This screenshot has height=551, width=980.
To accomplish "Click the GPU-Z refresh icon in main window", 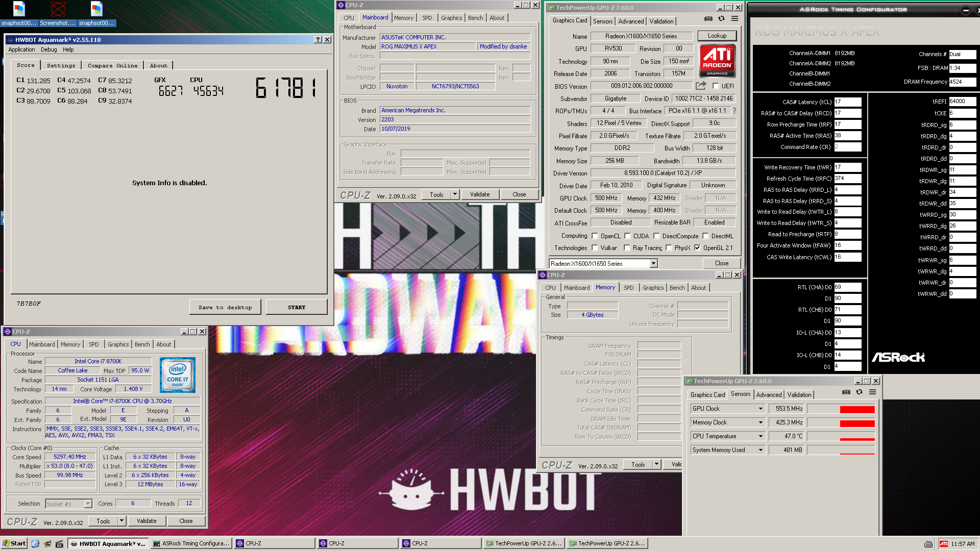I will tap(721, 18).
